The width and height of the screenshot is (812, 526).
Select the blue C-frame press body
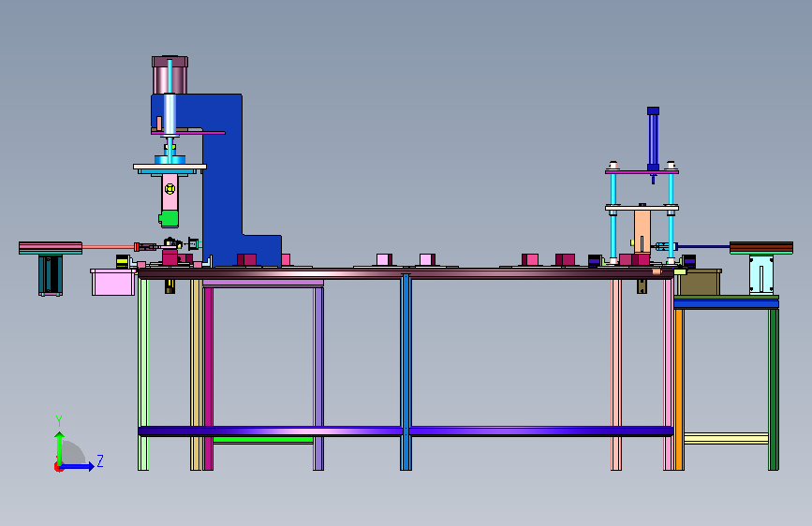(225, 183)
